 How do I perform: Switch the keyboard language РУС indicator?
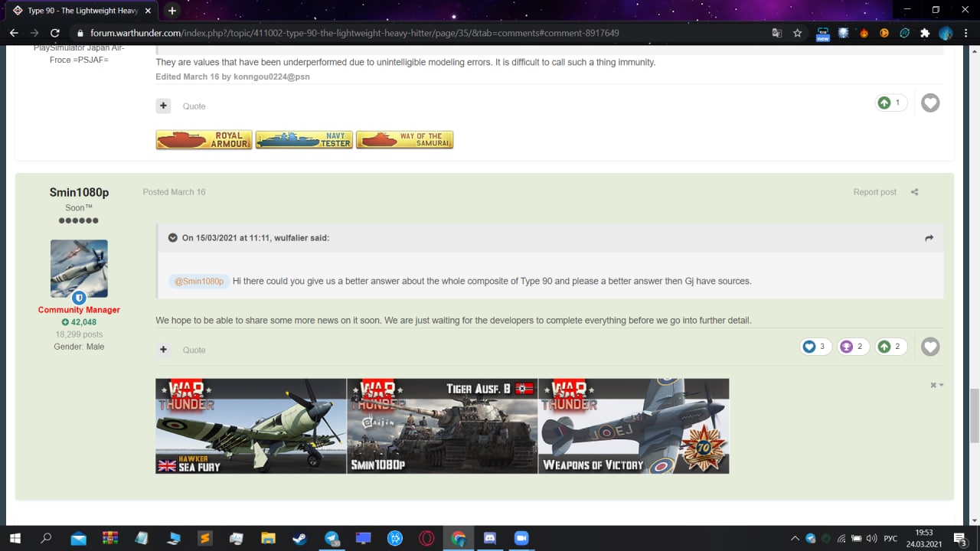pos(890,538)
